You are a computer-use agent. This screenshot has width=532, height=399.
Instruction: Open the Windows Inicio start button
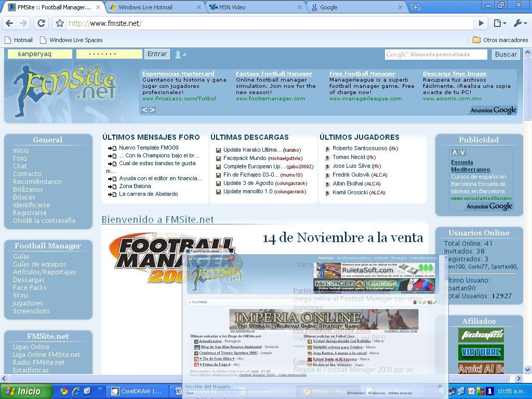(26, 391)
